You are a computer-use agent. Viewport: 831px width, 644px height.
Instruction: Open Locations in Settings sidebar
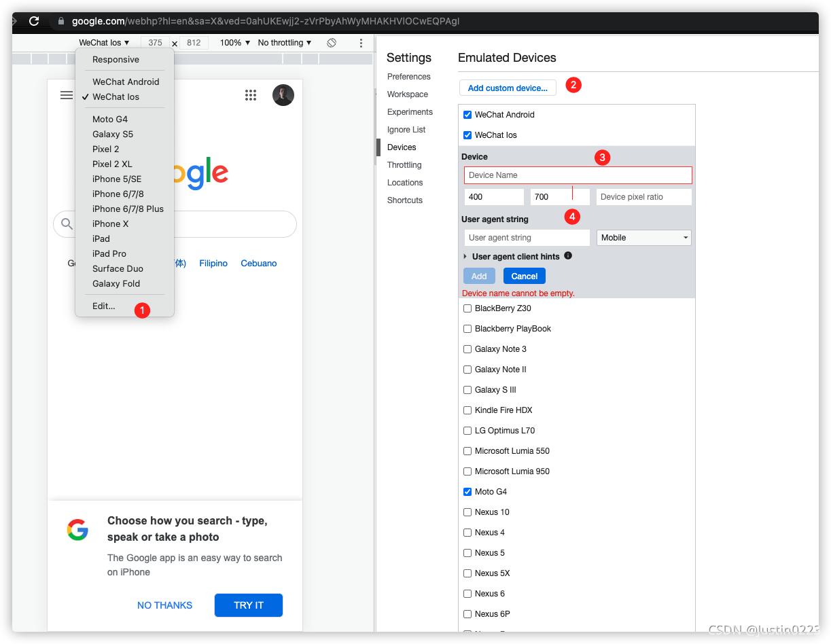tap(405, 183)
